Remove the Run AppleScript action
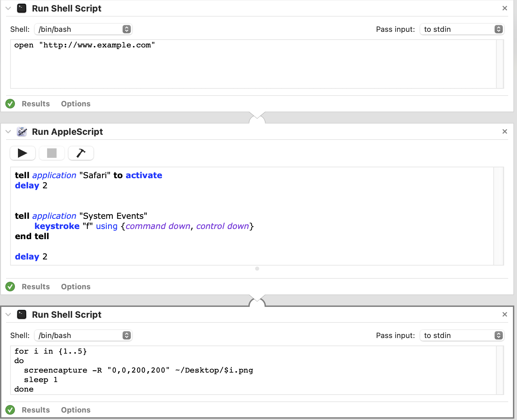This screenshot has height=420, width=517. tap(504, 131)
